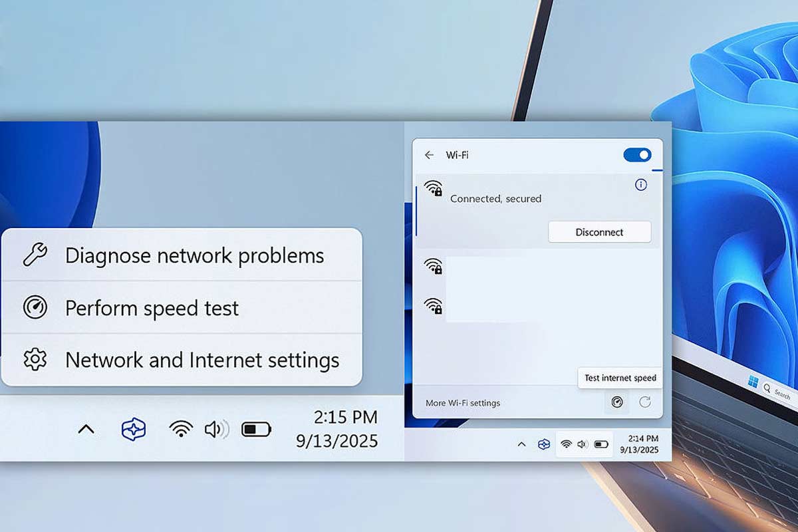Select Perform speed test menu entry
The height and width of the screenshot is (532, 798).
pyautogui.click(x=182, y=308)
